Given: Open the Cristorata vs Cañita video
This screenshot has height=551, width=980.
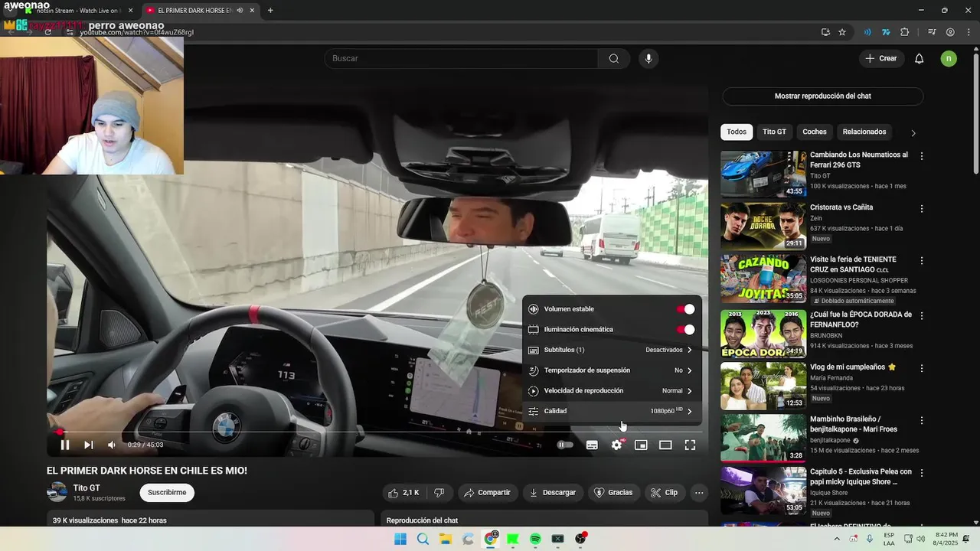Looking at the screenshot, I should pyautogui.click(x=763, y=227).
